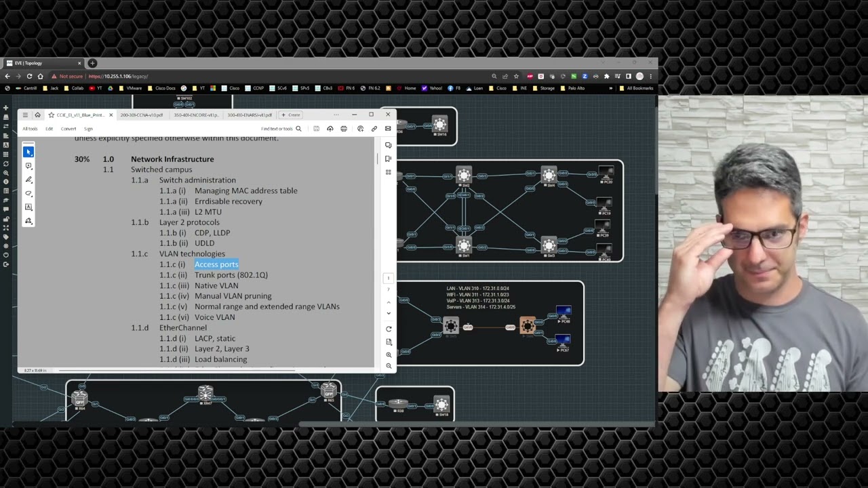The image size is (868, 488).
Task: Open Acrobat comments panel on right rail
Action: pos(389,145)
